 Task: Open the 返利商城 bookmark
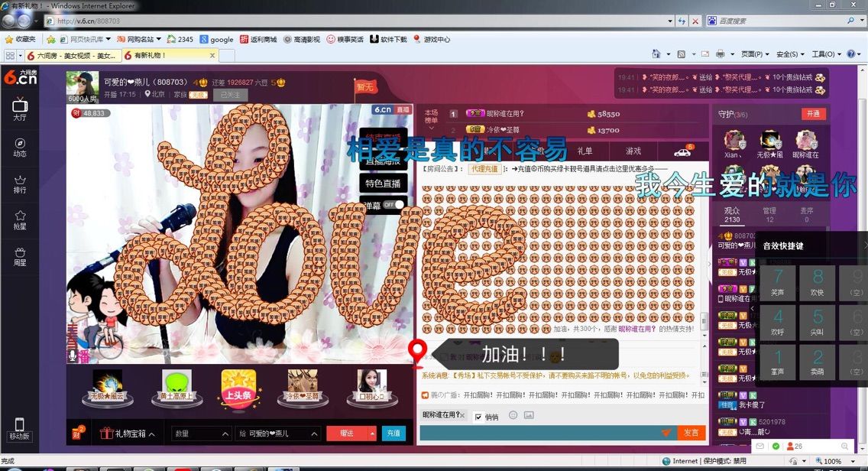tap(258, 39)
